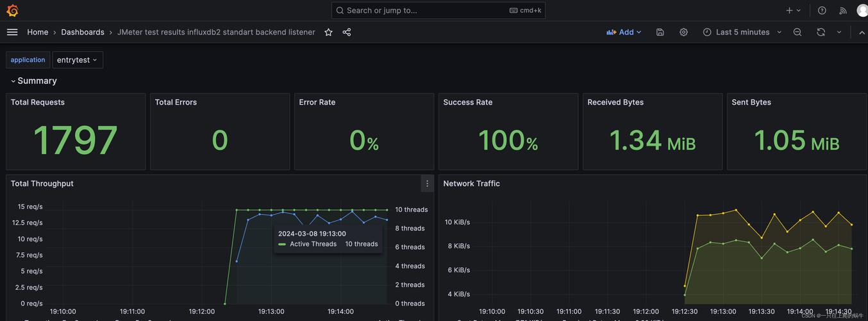The width and height of the screenshot is (868, 321).
Task: Open the hamburger navigation menu
Action: tap(12, 32)
